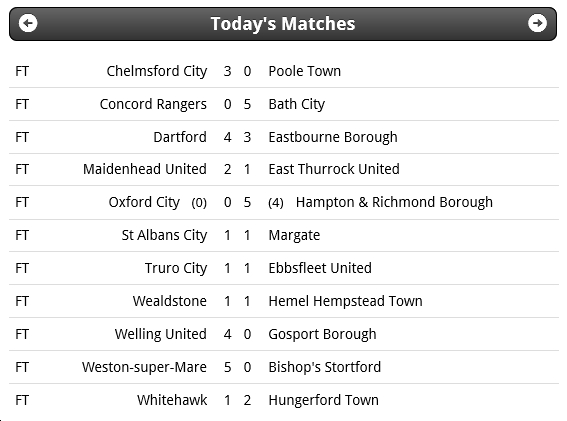567x421 pixels.
Task: Open Eastbourne Borough team link
Action: 333,137
